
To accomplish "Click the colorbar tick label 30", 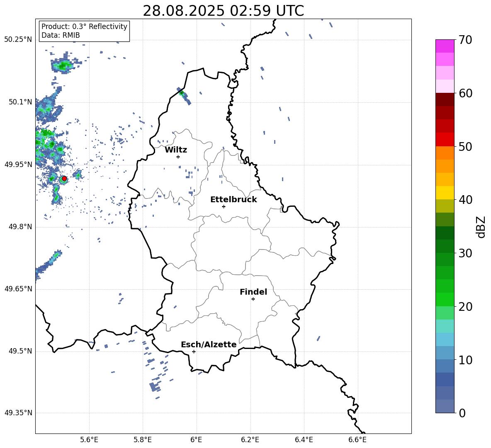I will 465,253.
